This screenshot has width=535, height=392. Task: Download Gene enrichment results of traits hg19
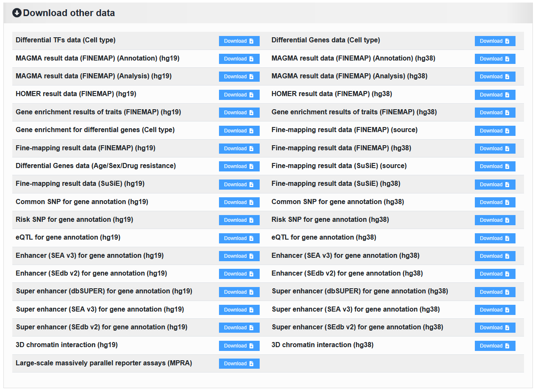[239, 113]
